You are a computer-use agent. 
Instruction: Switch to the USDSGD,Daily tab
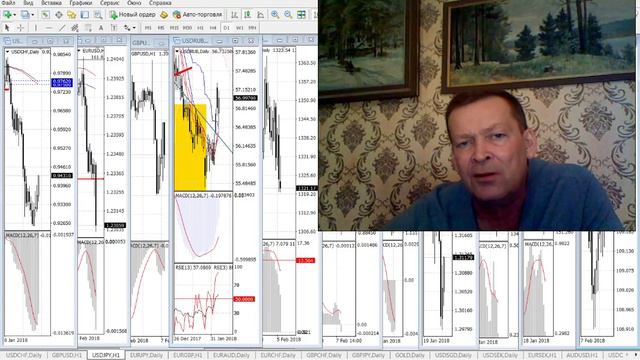453,355
